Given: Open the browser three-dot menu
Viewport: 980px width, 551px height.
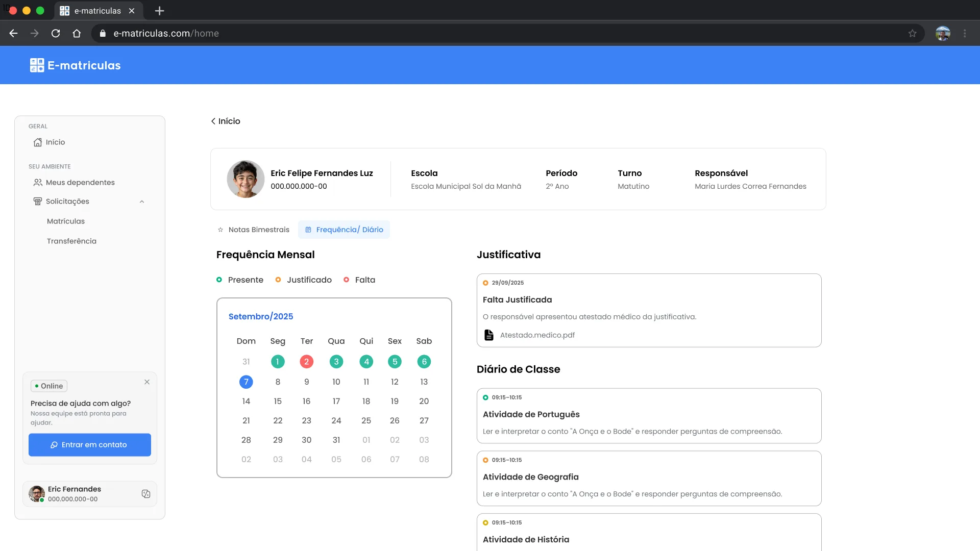Looking at the screenshot, I should (965, 33).
